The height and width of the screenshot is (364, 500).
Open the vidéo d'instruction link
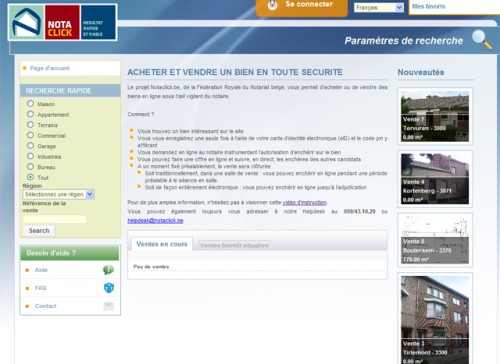[x=304, y=202]
